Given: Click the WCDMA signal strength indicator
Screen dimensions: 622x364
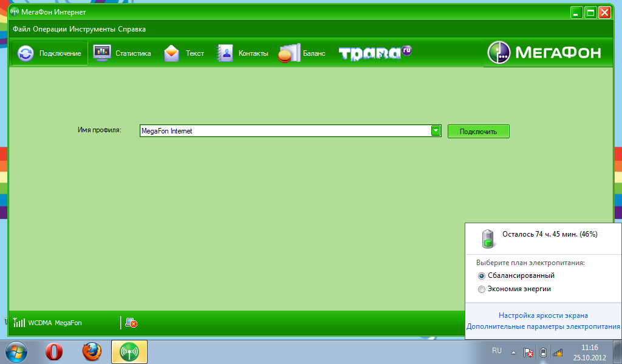Looking at the screenshot, I should tap(19, 323).
